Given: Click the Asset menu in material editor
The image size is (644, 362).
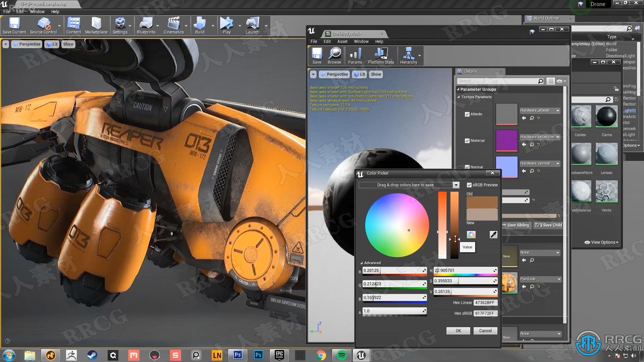Looking at the screenshot, I should coord(342,41).
